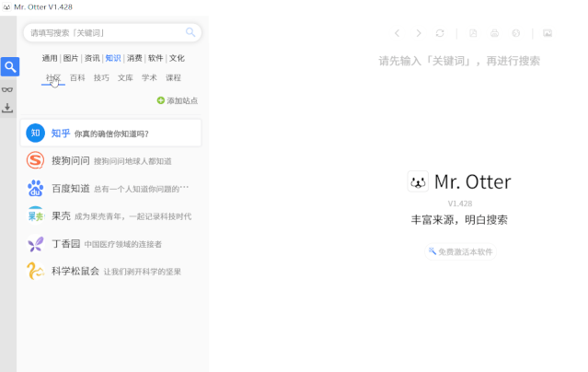The width and height of the screenshot is (588, 372).
Task: Click the V1.428 version text in center
Action: point(460,203)
